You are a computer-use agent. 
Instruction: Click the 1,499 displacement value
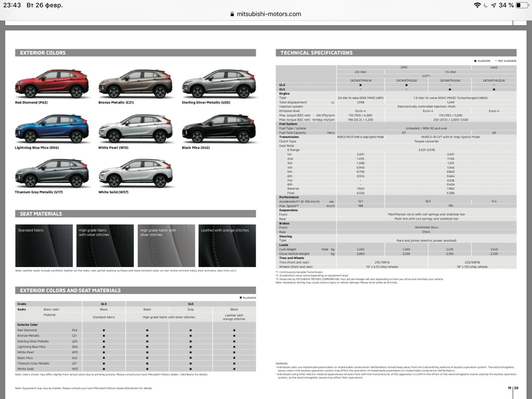[450, 102]
